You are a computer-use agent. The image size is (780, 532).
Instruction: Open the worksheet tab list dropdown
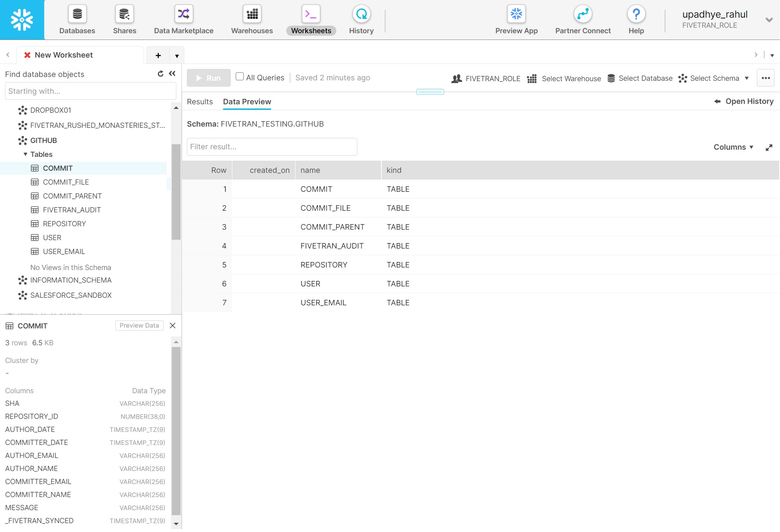pos(177,56)
